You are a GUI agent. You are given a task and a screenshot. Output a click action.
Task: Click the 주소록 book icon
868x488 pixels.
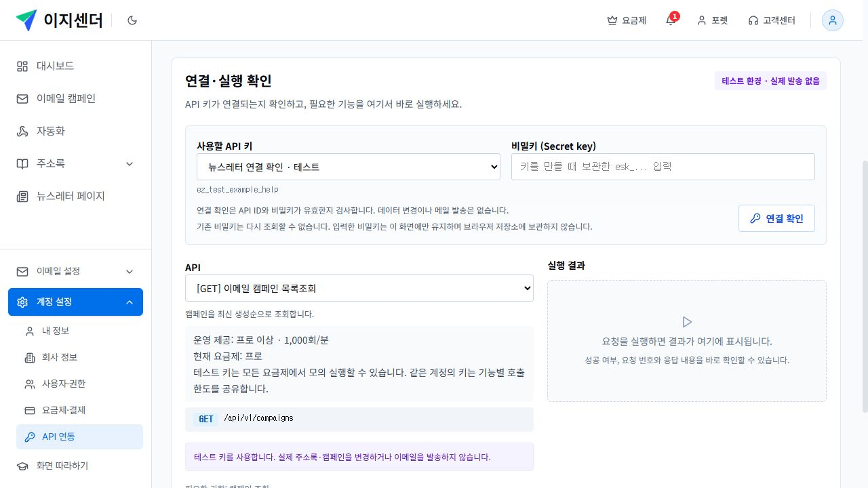click(22, 163)
